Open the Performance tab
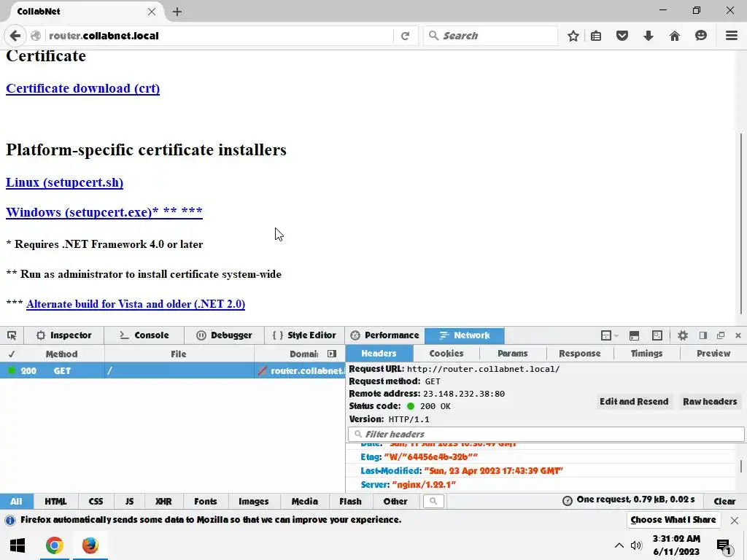 [385, 335]
